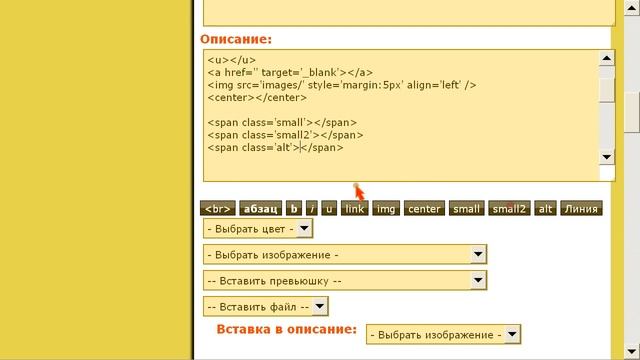Click the <img src='images/' line
This screenshot has width=640, height=360.
(342, 85)
